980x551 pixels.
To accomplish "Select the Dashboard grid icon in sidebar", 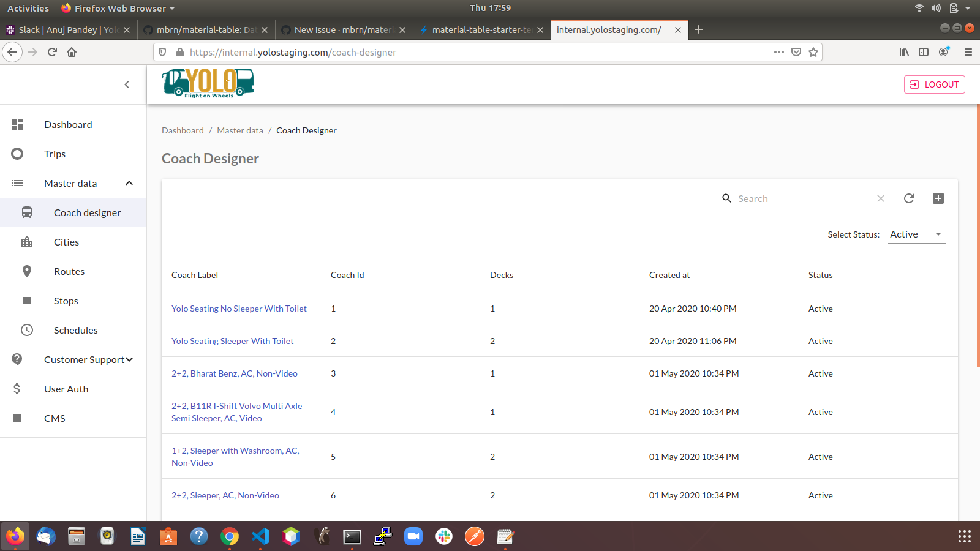I will point(17,124).
